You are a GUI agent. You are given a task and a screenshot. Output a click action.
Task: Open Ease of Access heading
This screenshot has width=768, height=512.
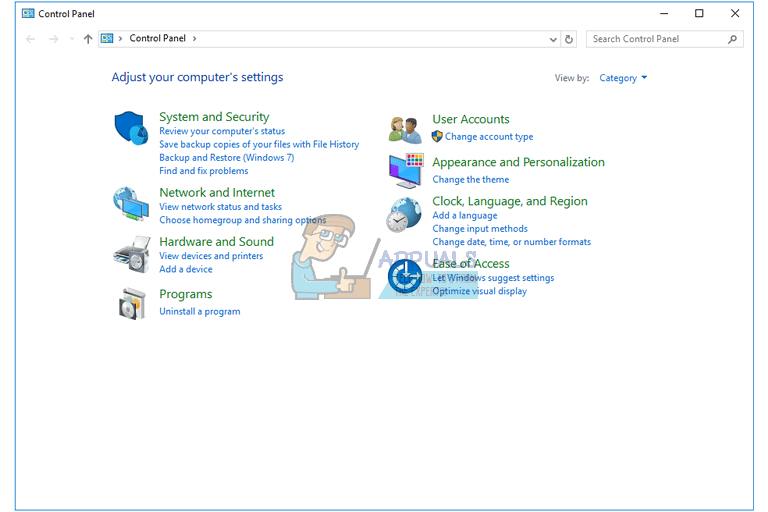tap(471, 264)
